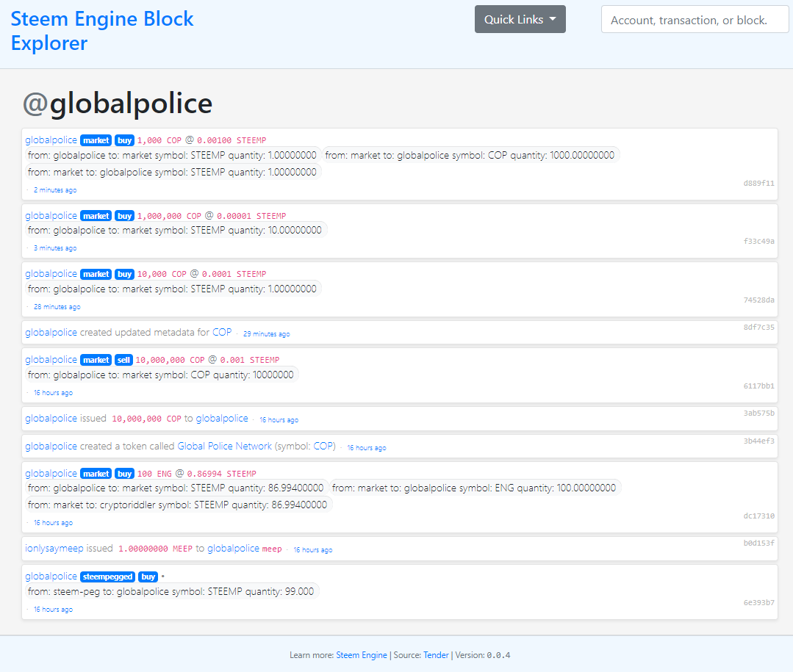Open the Quick Links dropdown
Image resolution: width=793 pixels, height=672 pixels.
tap(520, 19)
